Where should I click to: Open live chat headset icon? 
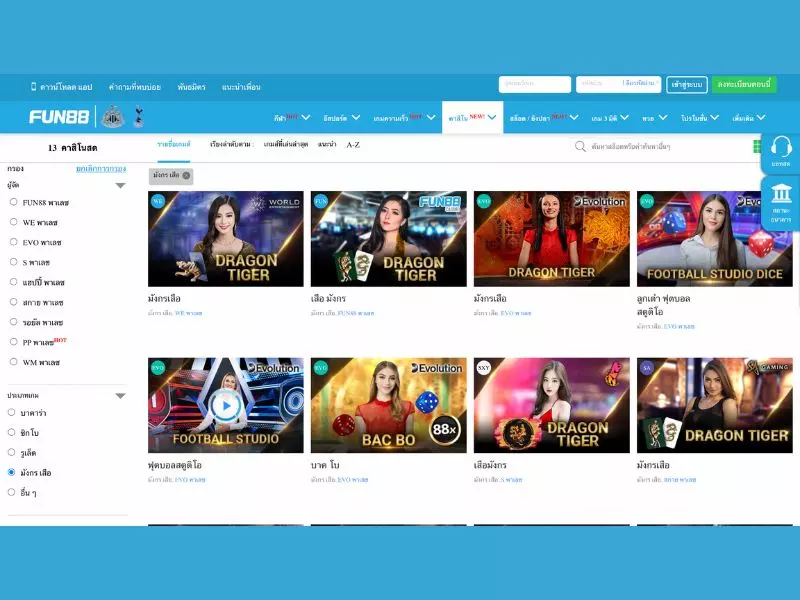(x=781, y=148)
